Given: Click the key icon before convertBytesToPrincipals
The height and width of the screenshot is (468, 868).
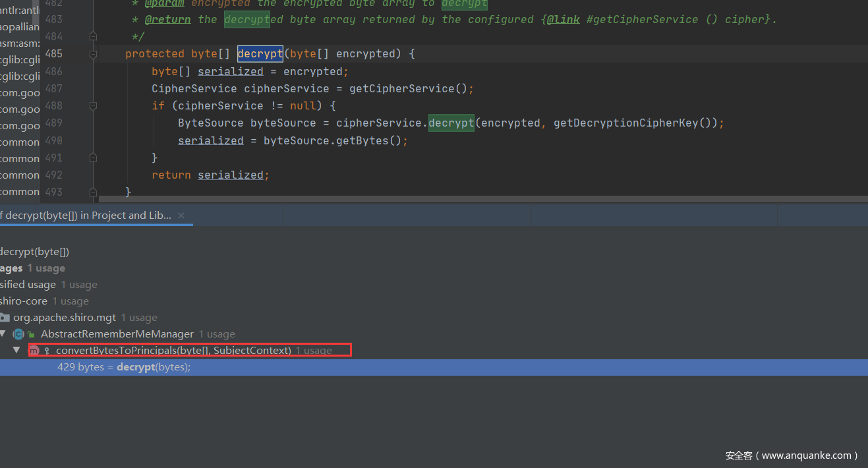Looking at the screenshot, I should (x=47, y=351).
